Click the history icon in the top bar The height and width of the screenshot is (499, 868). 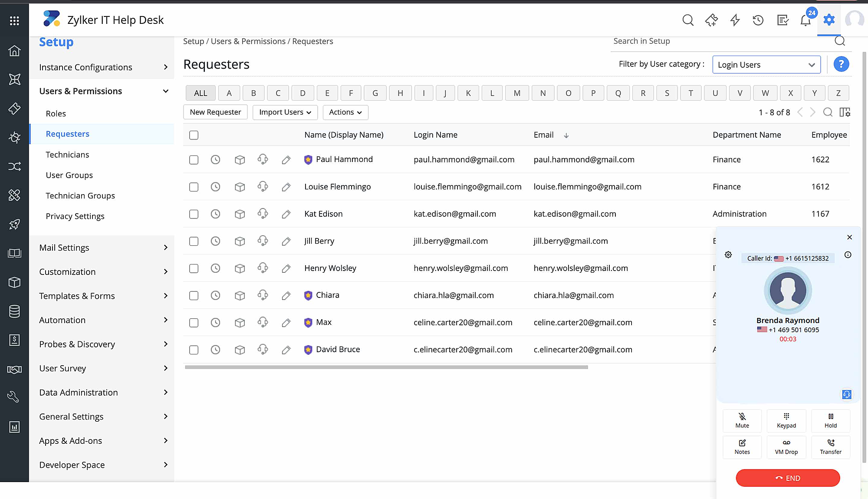758,20
